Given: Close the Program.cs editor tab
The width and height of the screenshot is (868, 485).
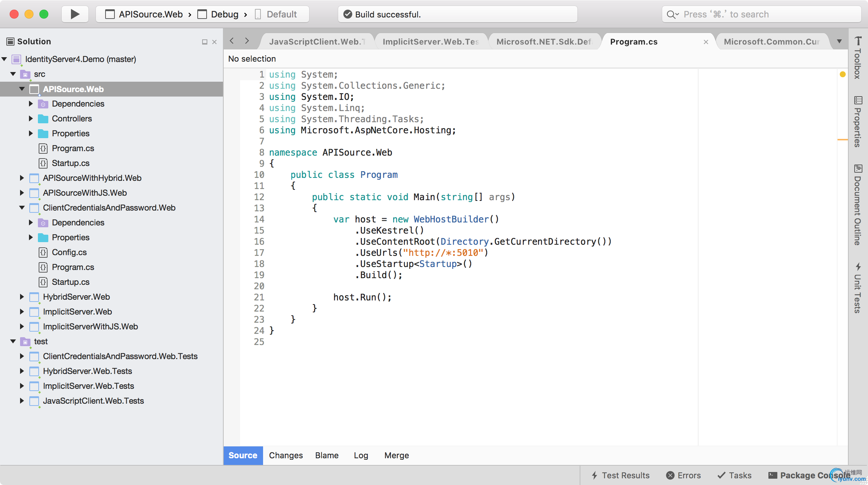Looking at the screenshot, I should [706, 42].
